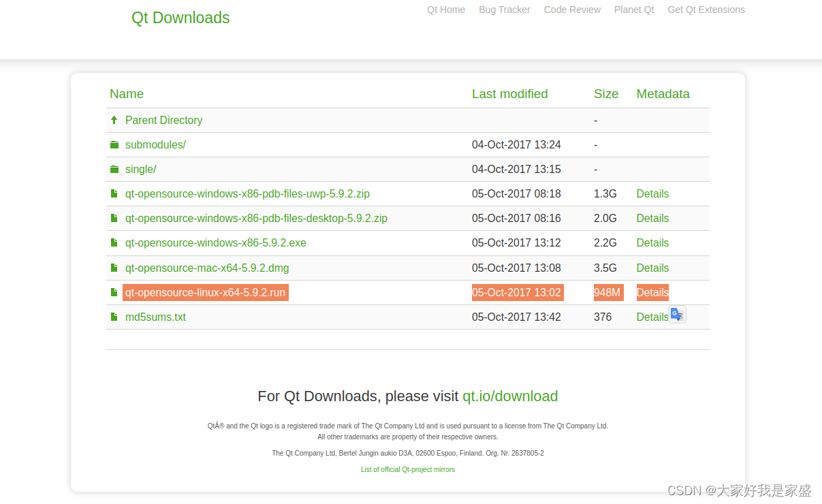Click the date 05-Oct-2017 08:16

[516, 218]
